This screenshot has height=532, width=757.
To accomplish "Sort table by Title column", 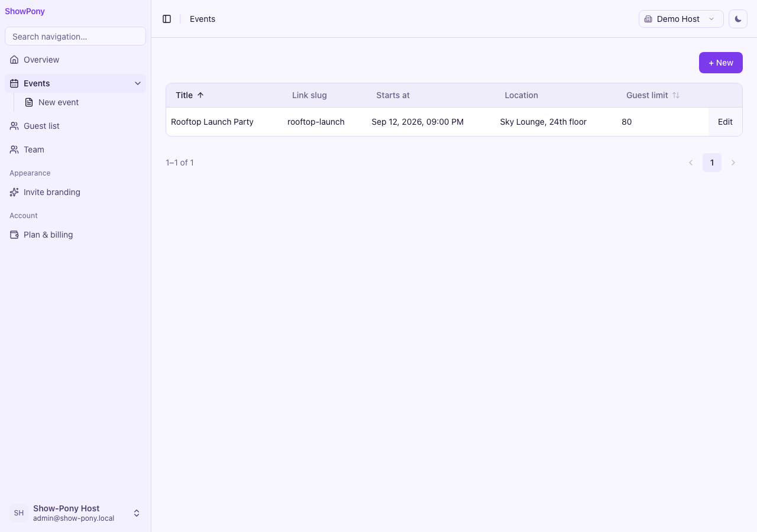I will pos(190,95).
